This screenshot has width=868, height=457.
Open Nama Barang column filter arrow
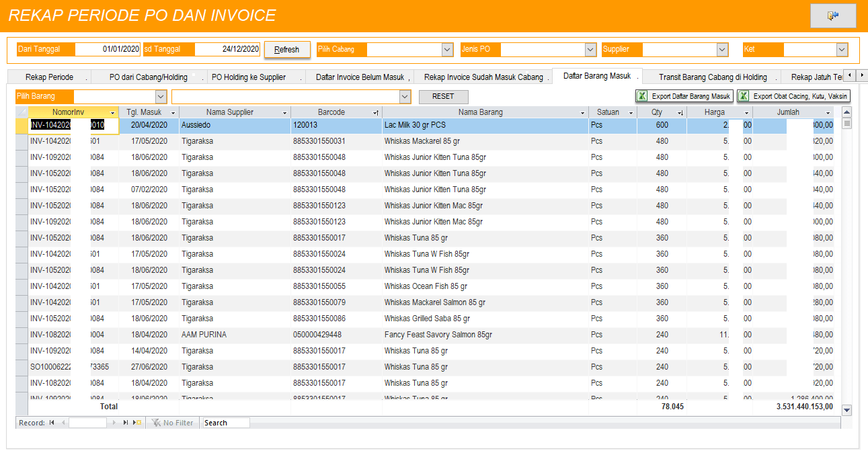tap(582, 113)
